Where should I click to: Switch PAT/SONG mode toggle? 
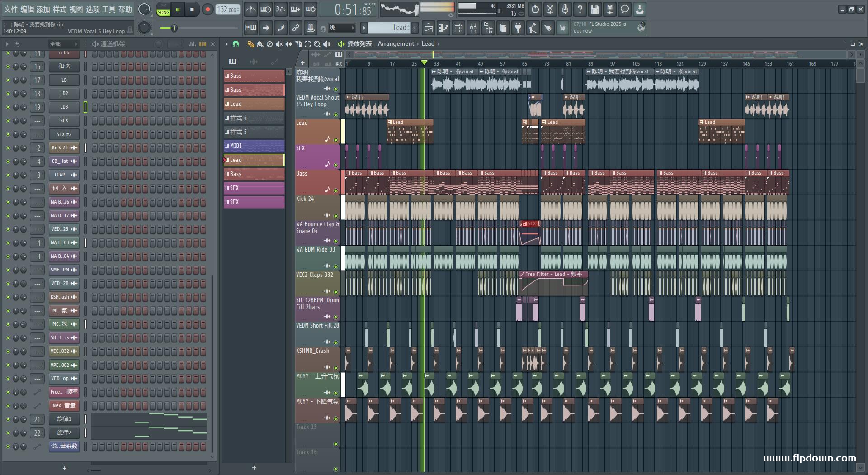coord(163,9)
